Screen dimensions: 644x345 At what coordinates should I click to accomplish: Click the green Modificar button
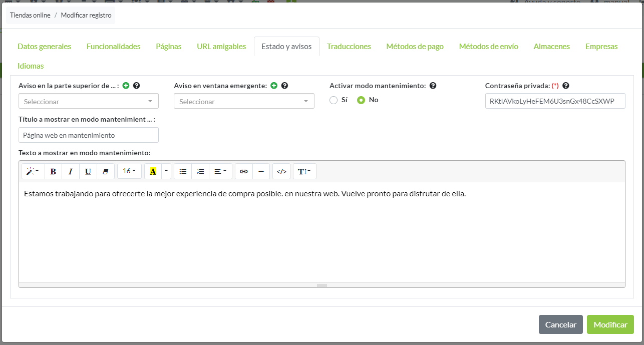pyautogui.click(x=610, y=324)
